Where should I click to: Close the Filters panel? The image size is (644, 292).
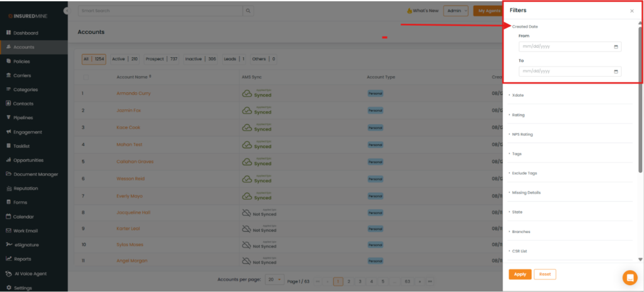coord(631,11)
